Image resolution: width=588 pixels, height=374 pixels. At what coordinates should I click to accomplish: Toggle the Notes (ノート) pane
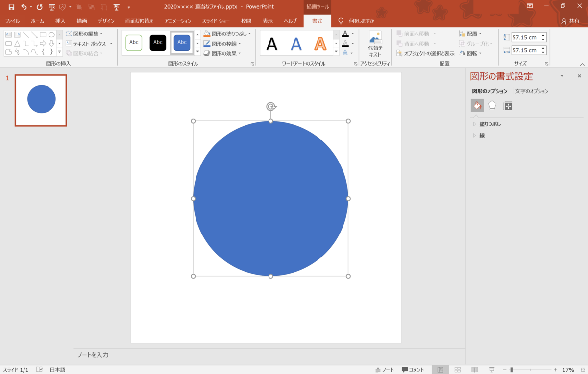pos(385,370)
